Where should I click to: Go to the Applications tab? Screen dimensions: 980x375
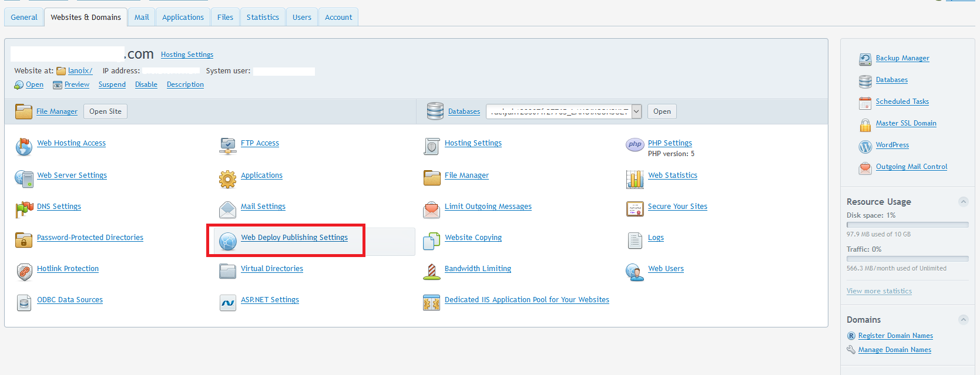183,17
